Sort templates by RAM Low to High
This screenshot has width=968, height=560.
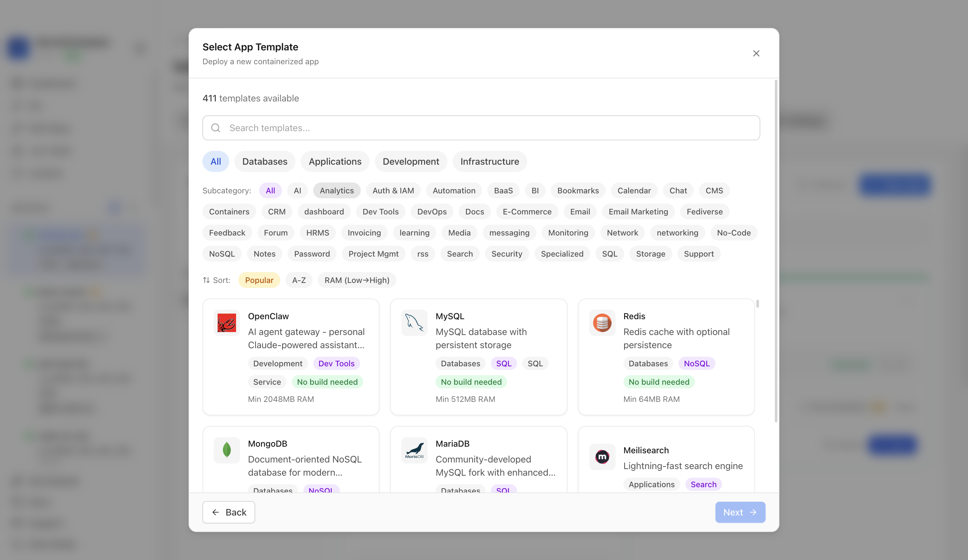[356, 280]
